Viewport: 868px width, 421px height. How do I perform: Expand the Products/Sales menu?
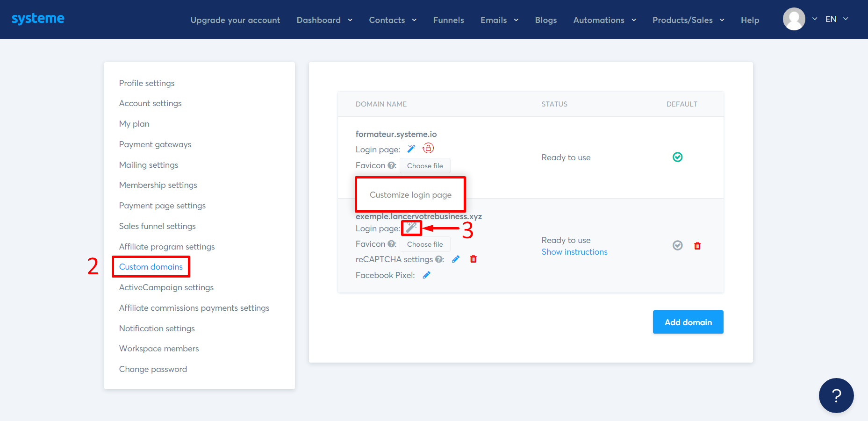(688, 20)
